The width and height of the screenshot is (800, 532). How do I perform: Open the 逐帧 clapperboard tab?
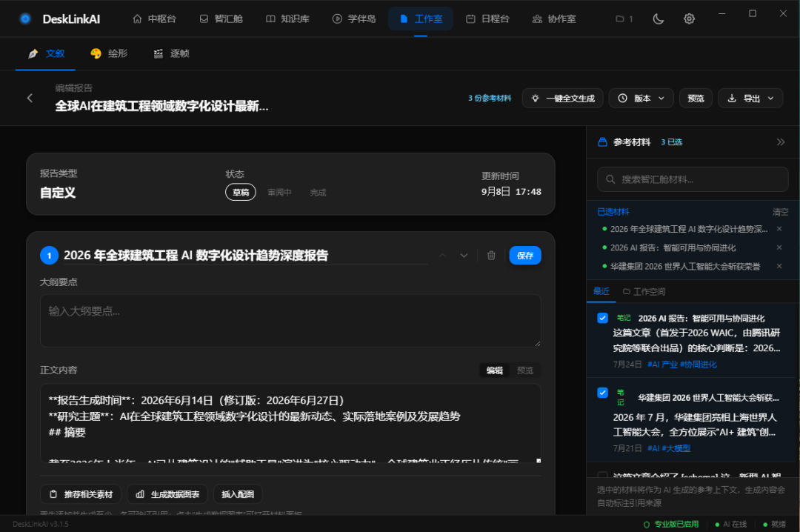[171, 53]
